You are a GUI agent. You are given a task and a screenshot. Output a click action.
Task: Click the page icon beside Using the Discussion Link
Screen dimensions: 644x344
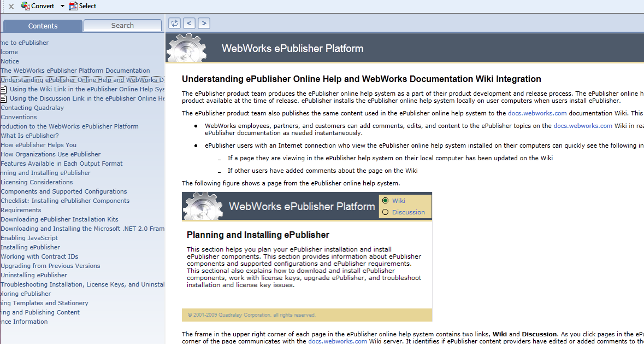(x=4, y=98)
